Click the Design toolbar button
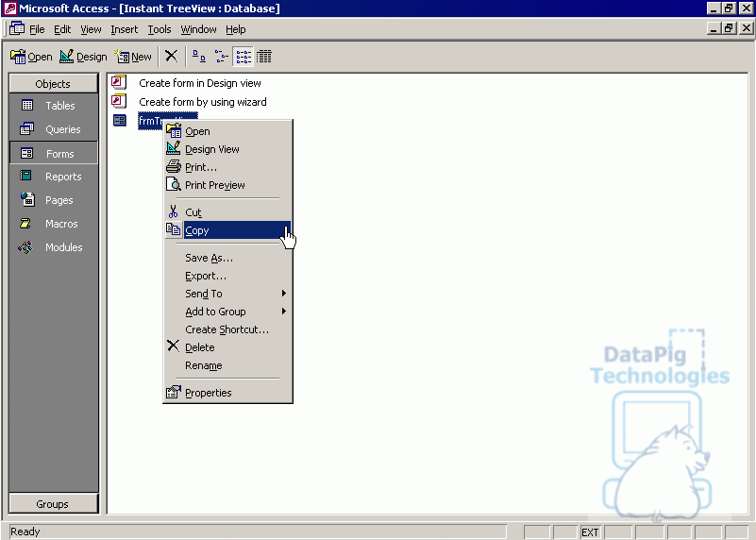756x540 pixels. coord(83,57)
